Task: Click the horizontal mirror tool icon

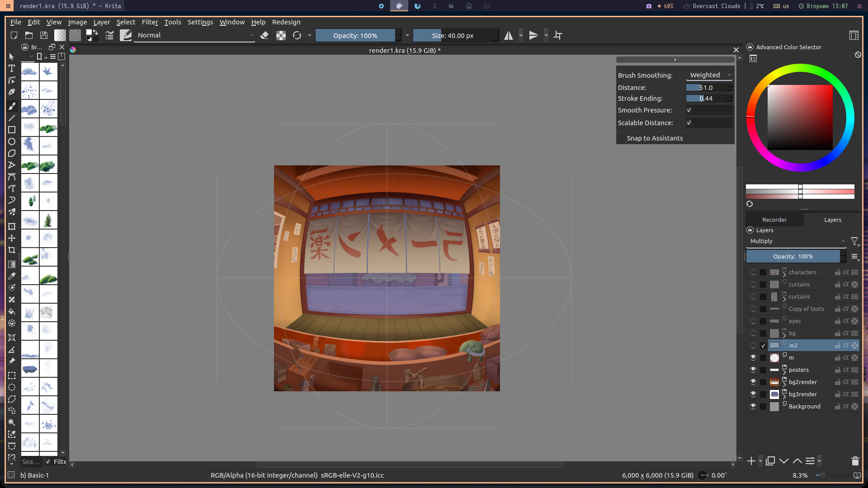Action: tap(509, 35)
